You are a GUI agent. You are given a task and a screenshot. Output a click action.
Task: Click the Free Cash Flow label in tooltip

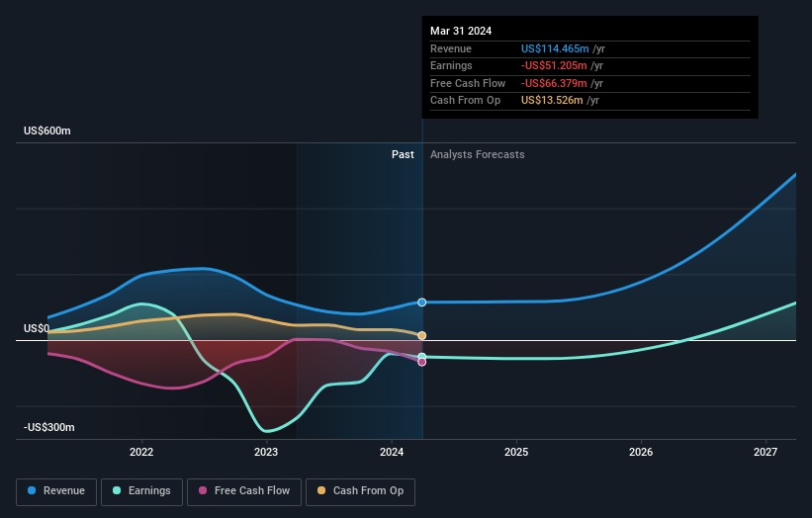coord(468,83)
